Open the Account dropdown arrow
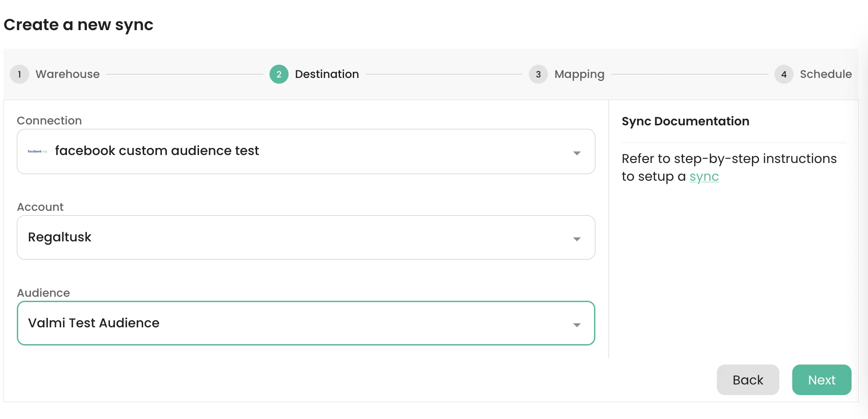 tap(577, 239)
